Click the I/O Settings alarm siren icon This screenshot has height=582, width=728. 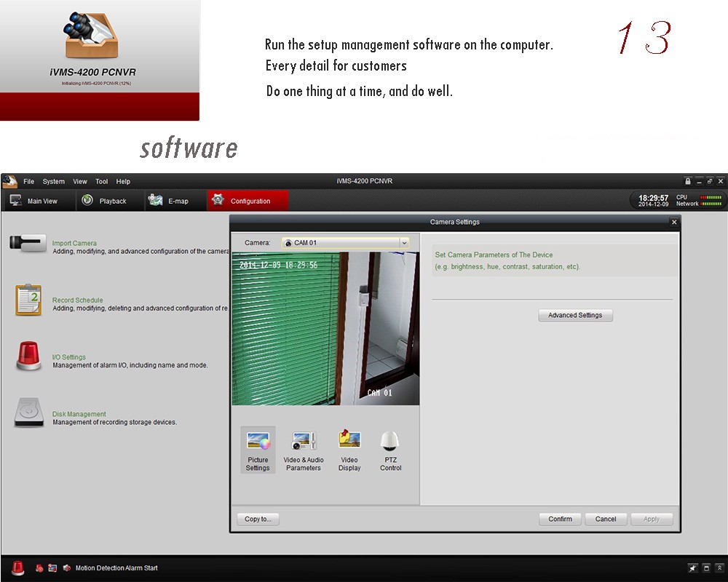tap(28, 356)
